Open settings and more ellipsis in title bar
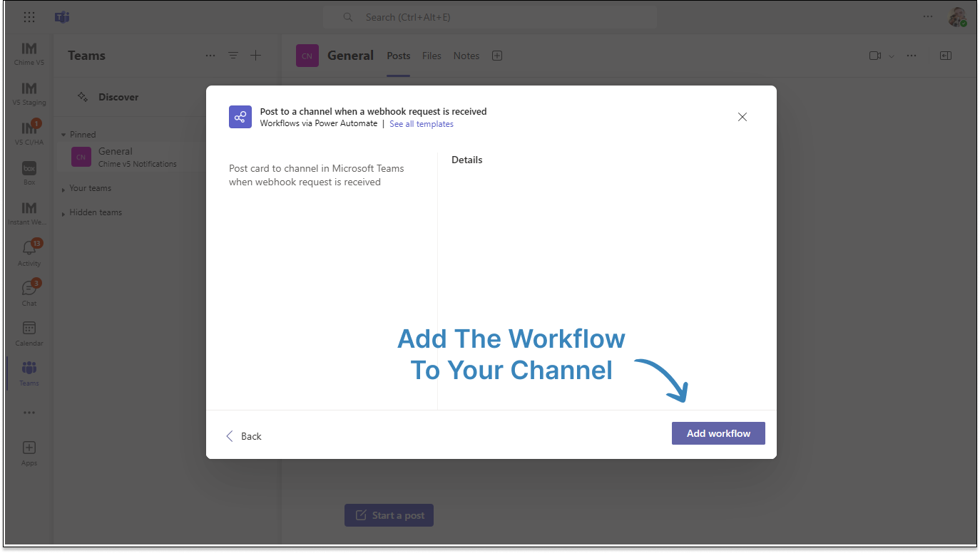The width and height of the screenshot is (980, 553). [x=927, y=16]
